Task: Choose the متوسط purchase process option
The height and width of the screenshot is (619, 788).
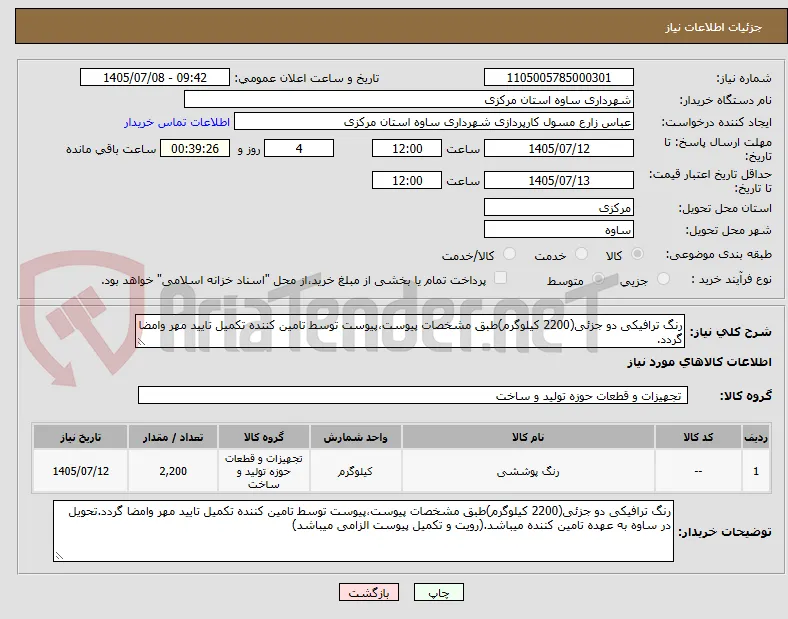Action: 598,279
